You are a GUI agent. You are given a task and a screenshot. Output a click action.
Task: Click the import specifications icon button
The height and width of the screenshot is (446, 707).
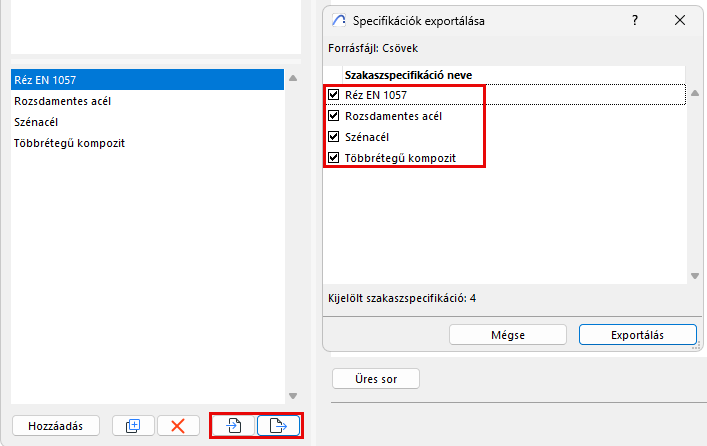(234, 425)
